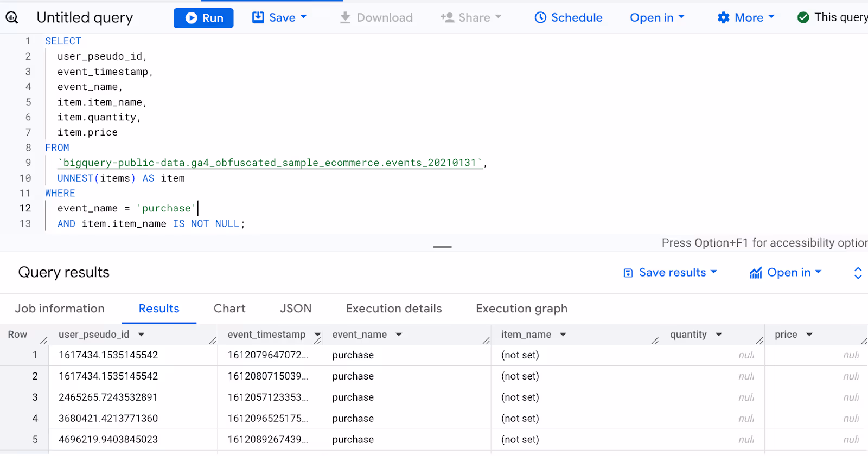View the Execution graph tab

tap(522, 309)
